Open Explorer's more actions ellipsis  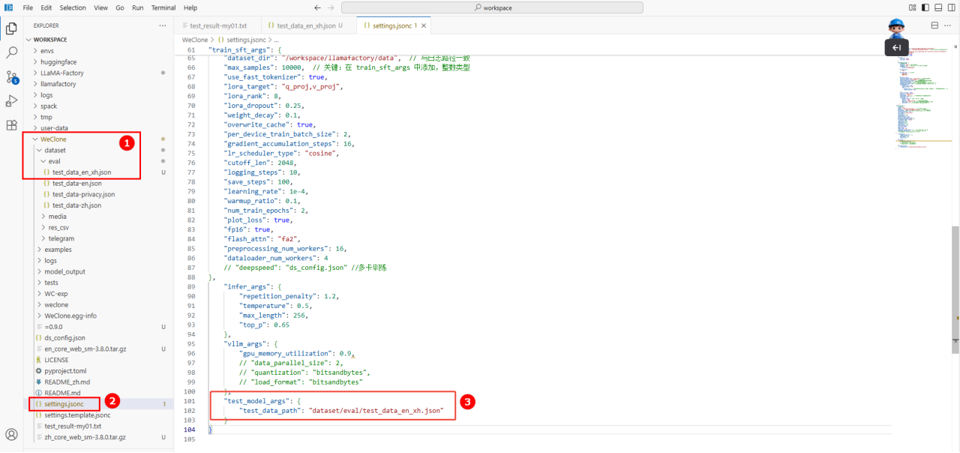click(162, 25)
